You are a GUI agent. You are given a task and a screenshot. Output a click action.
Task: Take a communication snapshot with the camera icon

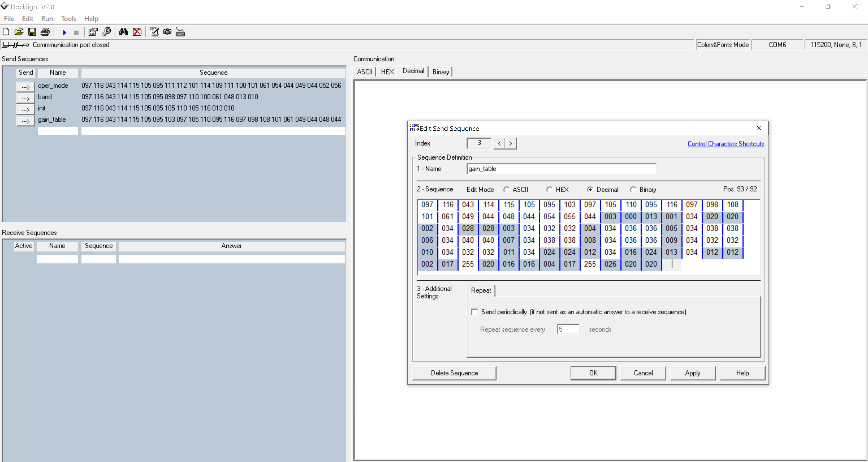[x=167, y=32]
